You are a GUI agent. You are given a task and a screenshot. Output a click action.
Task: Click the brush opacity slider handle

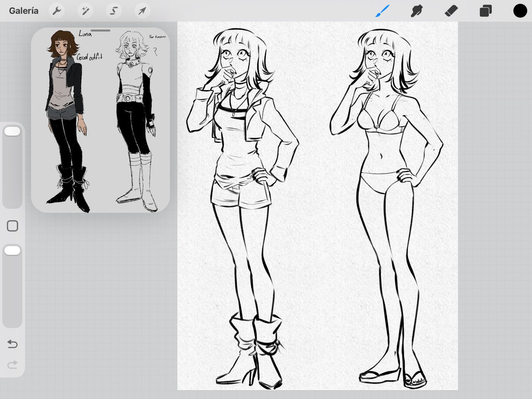click(12, 250)
